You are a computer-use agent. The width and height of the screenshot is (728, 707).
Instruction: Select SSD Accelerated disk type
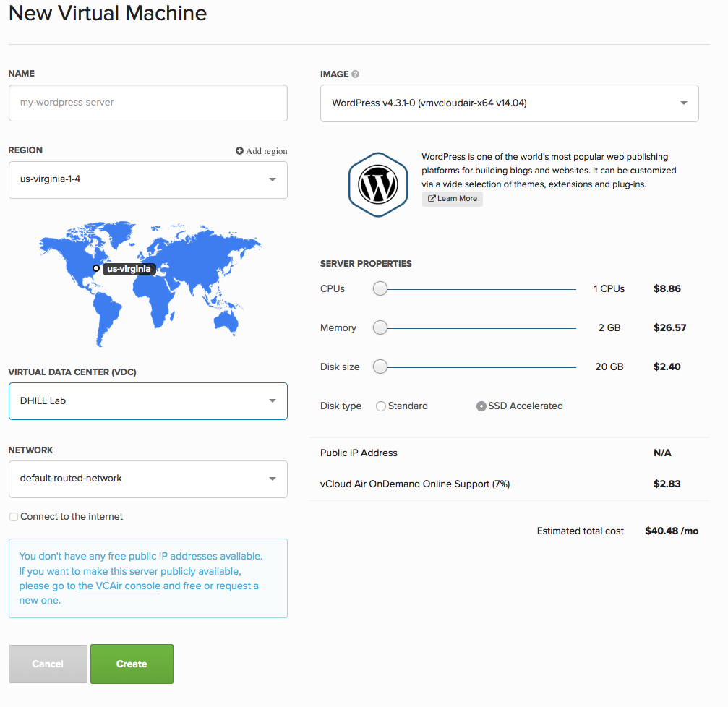click(481, 406)
